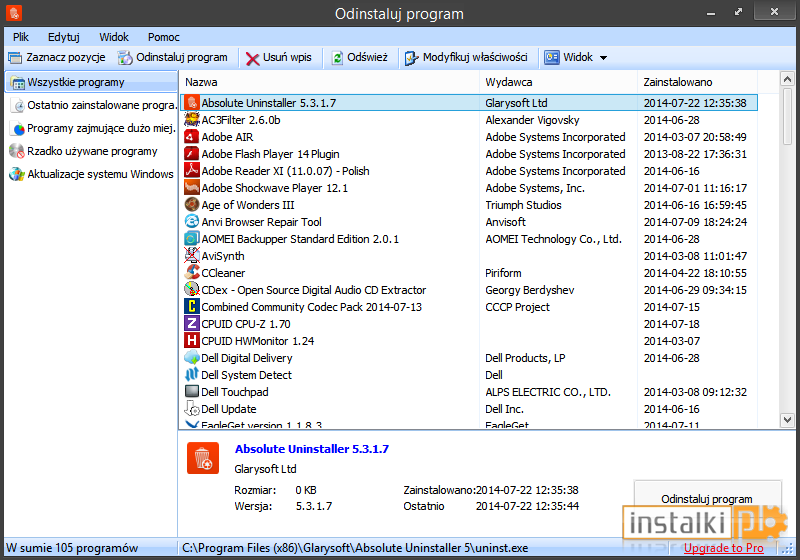Sort by the Zainstalowano column header
This screenshot has height=560, width=800.
click(x=698, y=82)
